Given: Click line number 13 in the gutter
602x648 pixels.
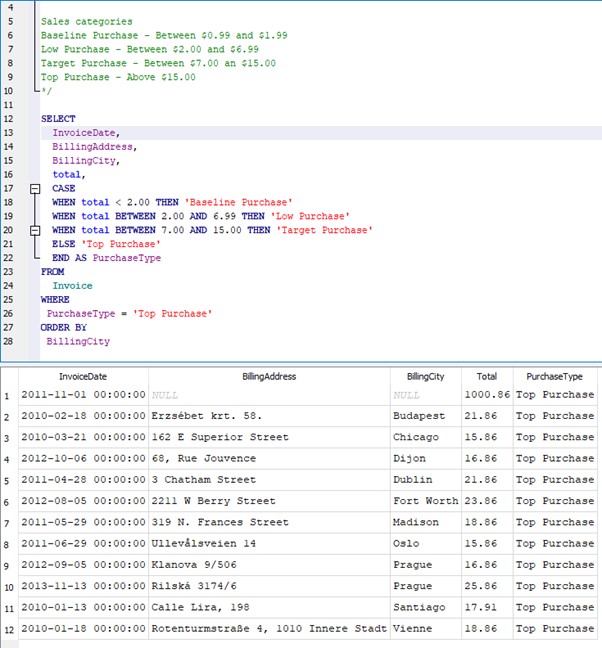Looking at the screenshot, I should point(9,132).
